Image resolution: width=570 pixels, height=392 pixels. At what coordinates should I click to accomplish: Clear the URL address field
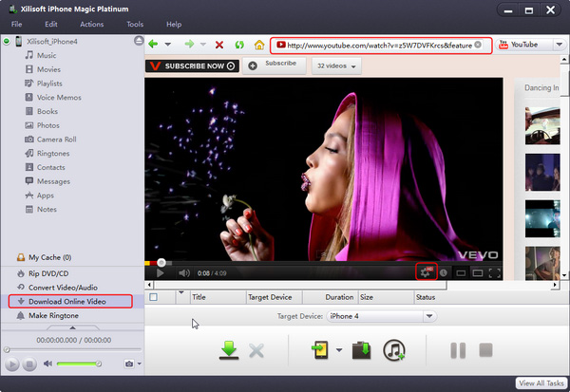(x=478, y=45)
